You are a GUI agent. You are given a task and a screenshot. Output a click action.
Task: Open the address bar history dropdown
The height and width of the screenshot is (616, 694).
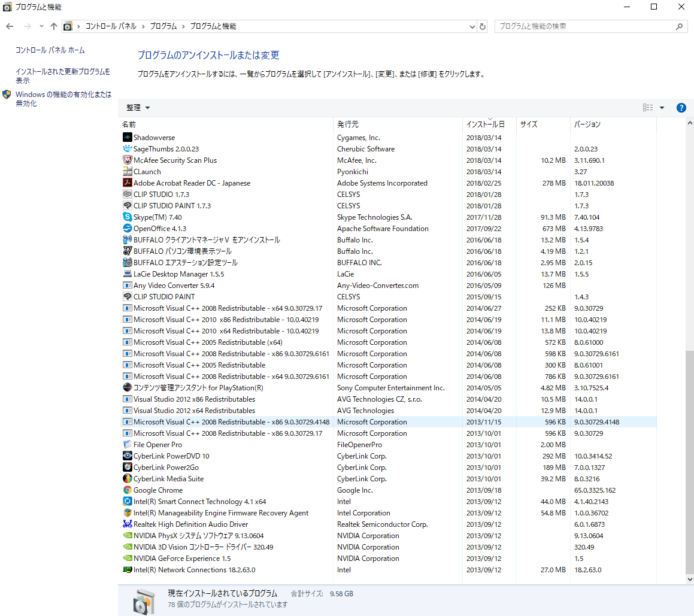[472, 26]
